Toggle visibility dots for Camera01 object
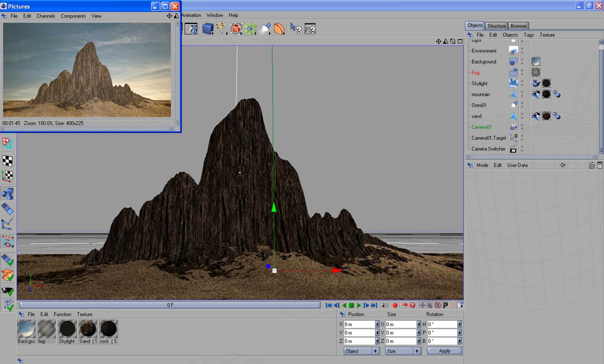Screen dimensions: 604x364 coord(522,127)
